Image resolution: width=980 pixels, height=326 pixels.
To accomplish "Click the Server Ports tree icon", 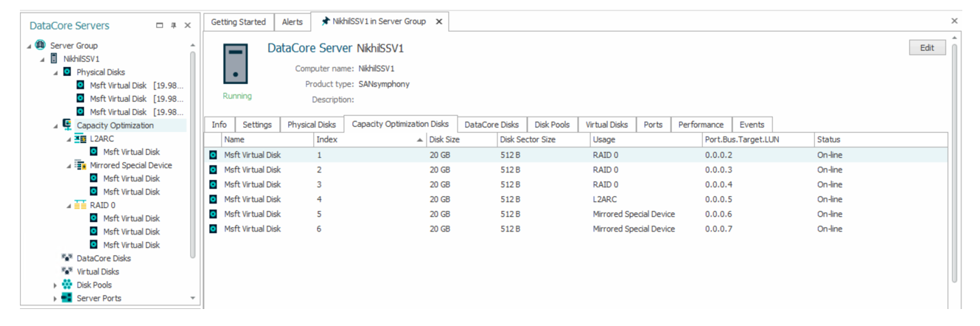I will tap(67, 298).
